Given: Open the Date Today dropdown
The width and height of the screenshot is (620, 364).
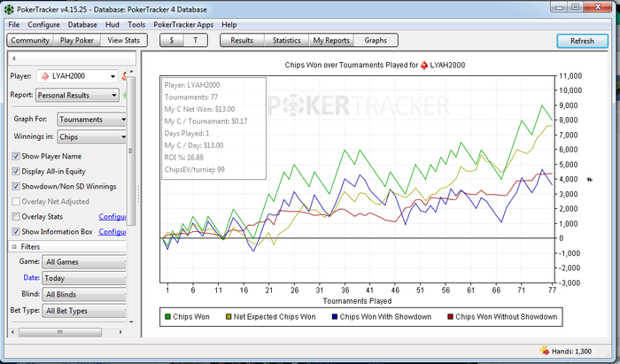Looking at the screenshot, I should [84, 278].
